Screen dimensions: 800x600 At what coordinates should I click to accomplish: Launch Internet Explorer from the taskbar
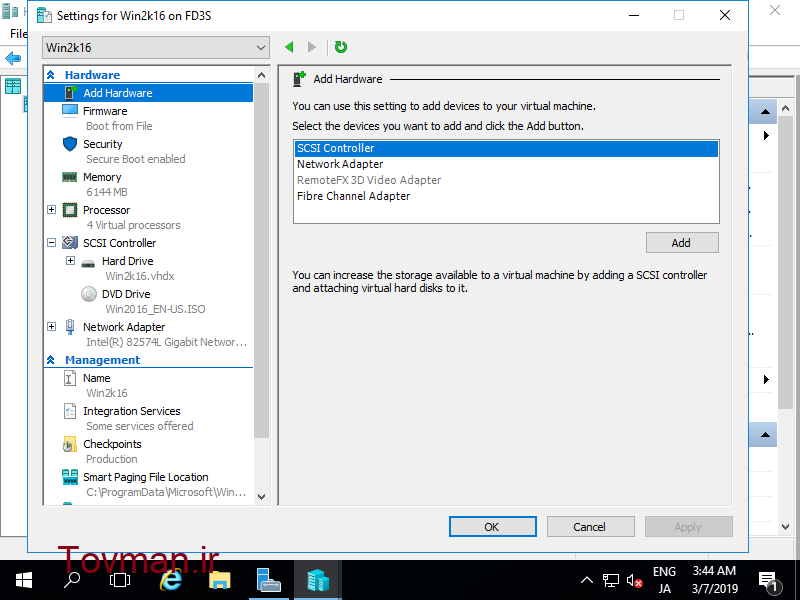[171, 580]
